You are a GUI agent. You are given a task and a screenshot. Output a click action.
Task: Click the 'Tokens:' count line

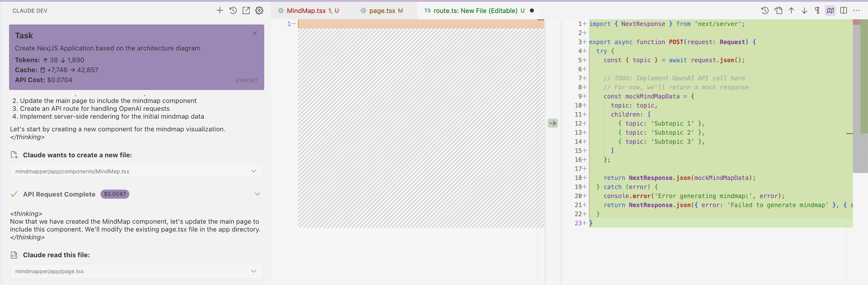49,60
